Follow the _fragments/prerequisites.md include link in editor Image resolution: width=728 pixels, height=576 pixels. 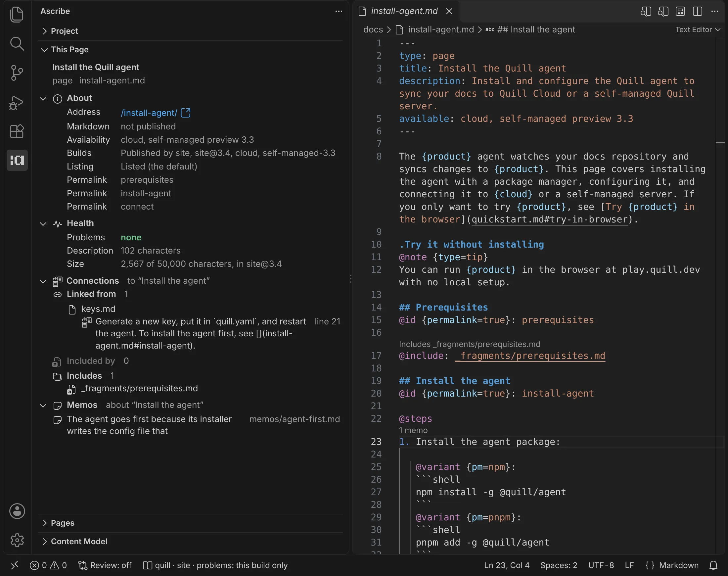530,356
